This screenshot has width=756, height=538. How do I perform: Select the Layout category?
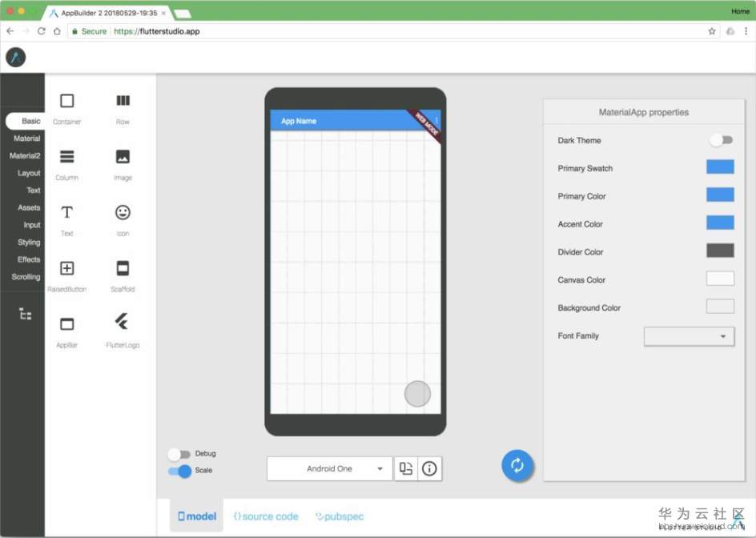29,173
